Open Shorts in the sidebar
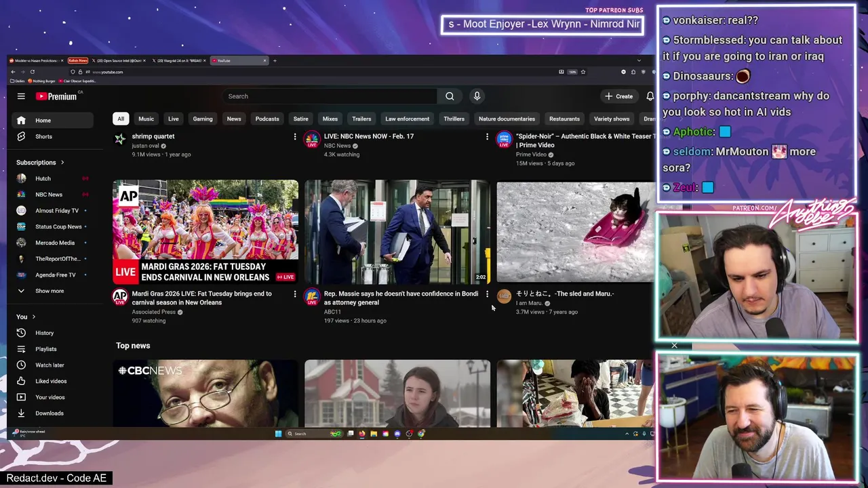 point(52,136)
